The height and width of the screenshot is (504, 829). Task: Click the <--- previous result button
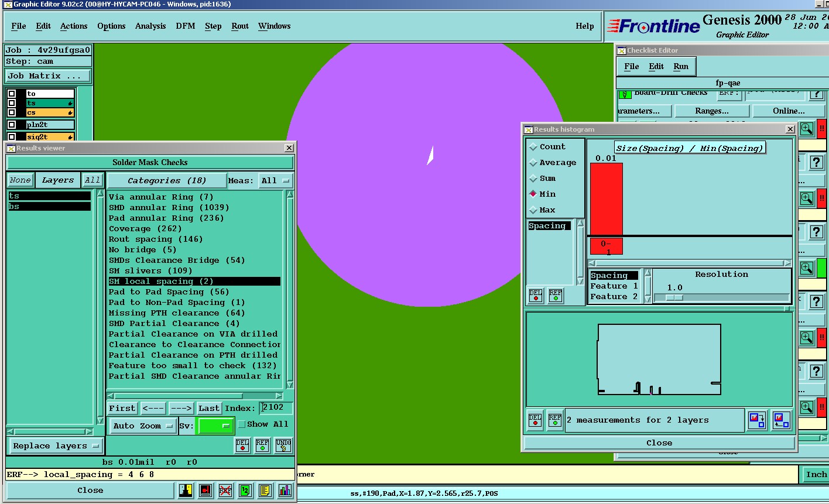click(153, 408)
